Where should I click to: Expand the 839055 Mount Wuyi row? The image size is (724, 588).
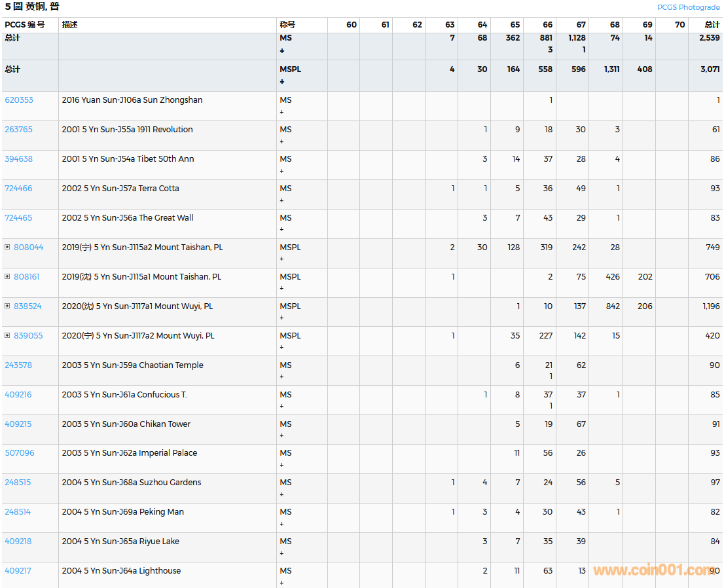pos(7,336)
